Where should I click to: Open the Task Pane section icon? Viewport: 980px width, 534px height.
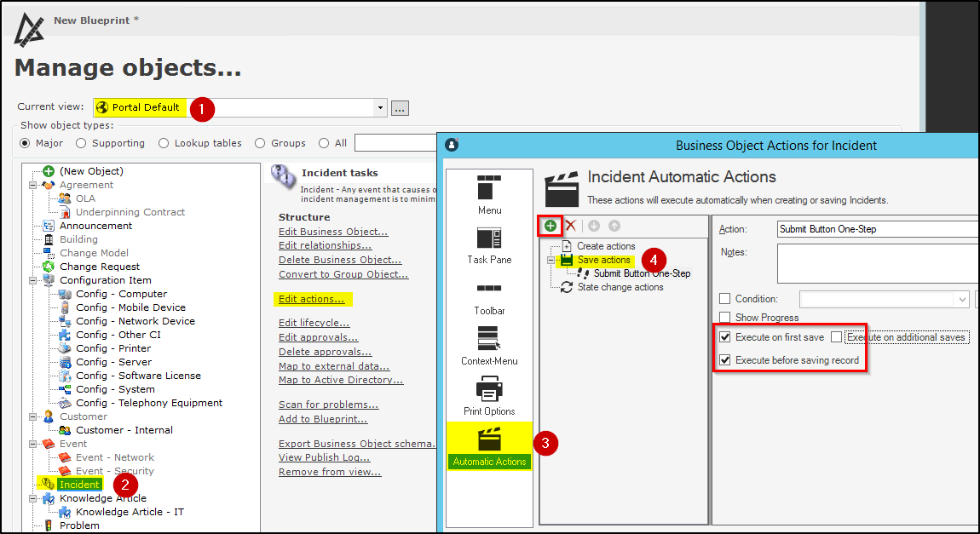(488, 238)
